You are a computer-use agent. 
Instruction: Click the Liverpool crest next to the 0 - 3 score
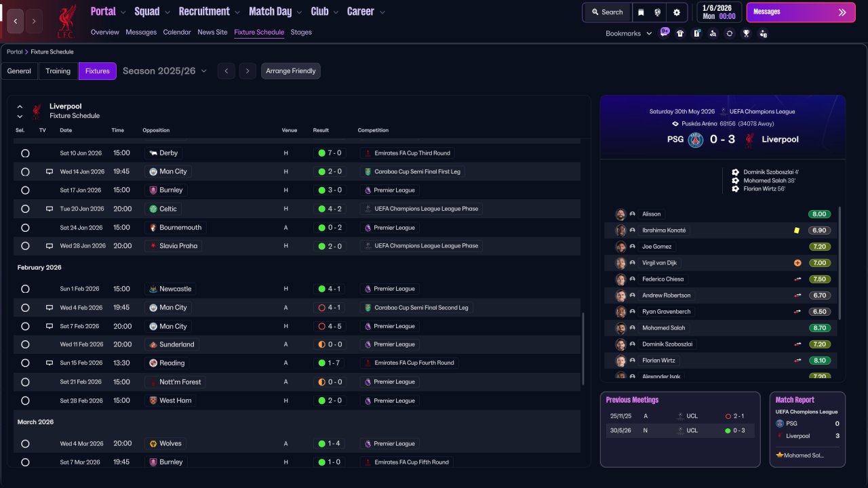pyautogui.click(x=750, y=140)
